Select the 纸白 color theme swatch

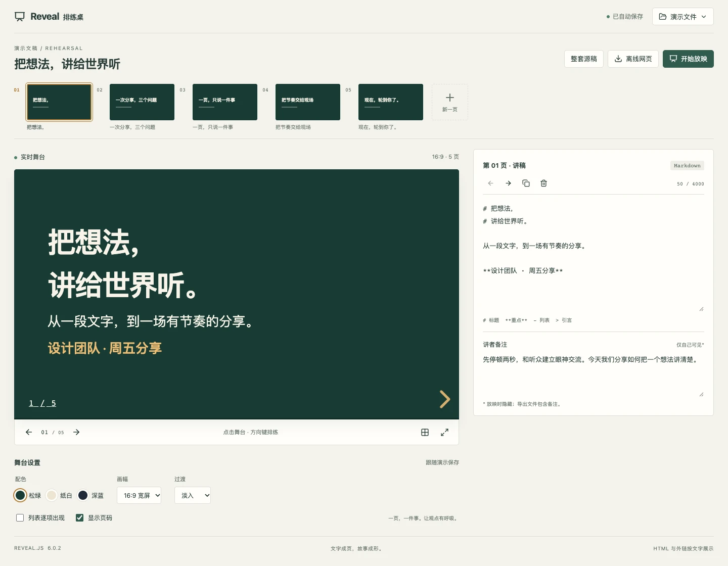[52, 495]
